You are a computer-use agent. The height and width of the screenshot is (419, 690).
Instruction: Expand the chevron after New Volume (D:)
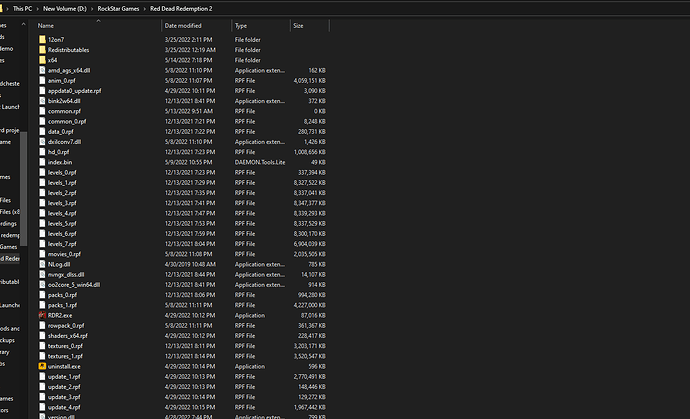pyautogui.click(x=92, y=8)
